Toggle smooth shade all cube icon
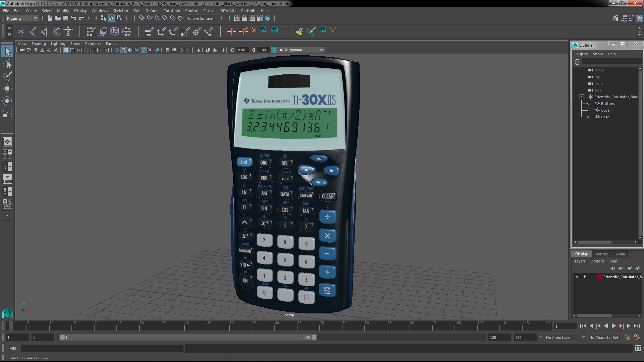This screenshot has height=362, width=644. pyautogui.click(x=123, y=50)
